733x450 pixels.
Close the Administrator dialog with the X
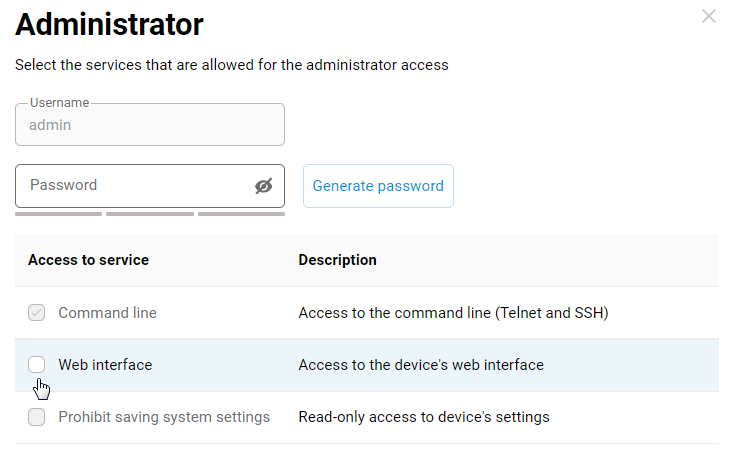tap(709, 16)
